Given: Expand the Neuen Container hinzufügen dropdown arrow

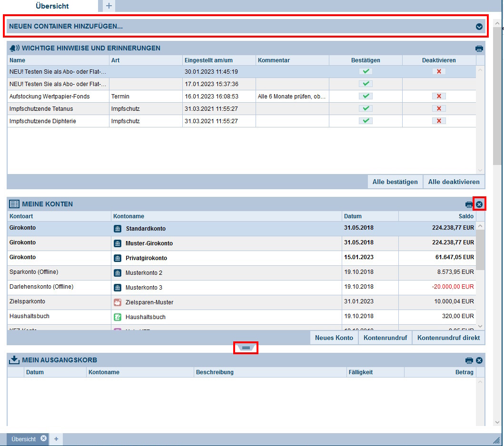Looking at the screenshot, I should (479, 27).
